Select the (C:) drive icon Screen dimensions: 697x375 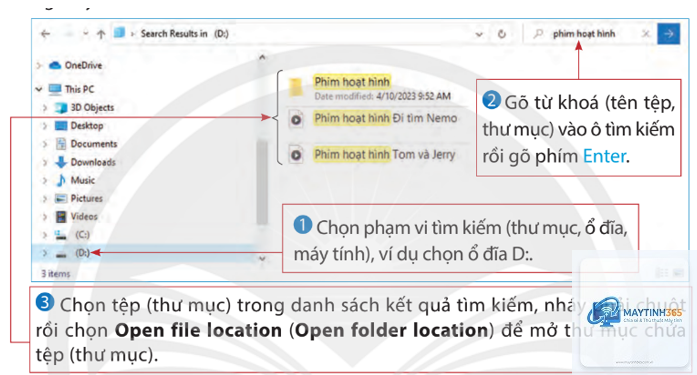[x=60, y=235]
